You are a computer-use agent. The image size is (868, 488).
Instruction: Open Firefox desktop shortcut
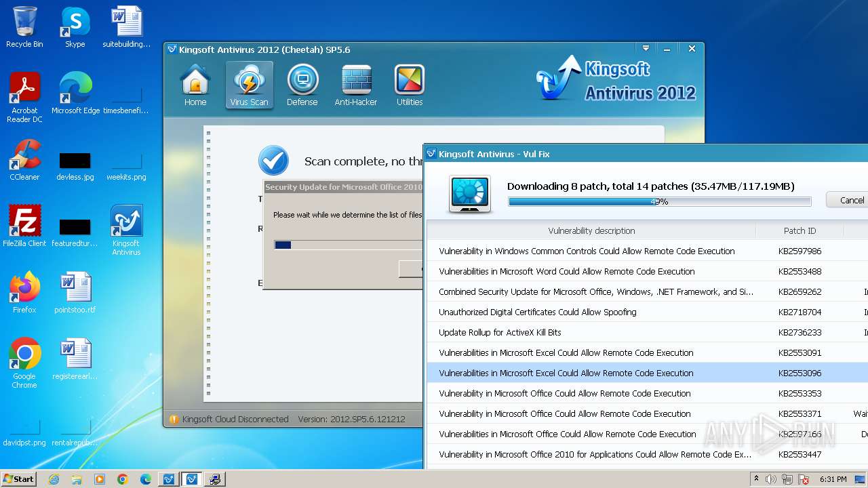[24, 293]
